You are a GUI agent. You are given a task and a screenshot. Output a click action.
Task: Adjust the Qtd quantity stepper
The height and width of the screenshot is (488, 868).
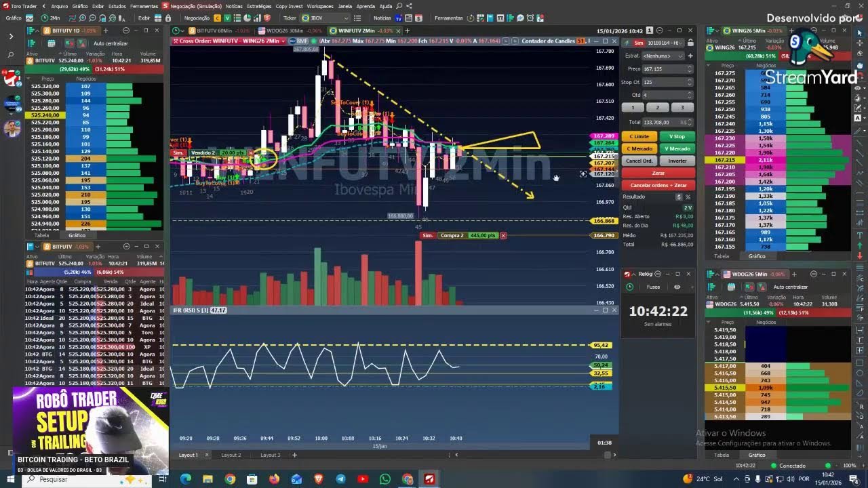pos(690,95)
